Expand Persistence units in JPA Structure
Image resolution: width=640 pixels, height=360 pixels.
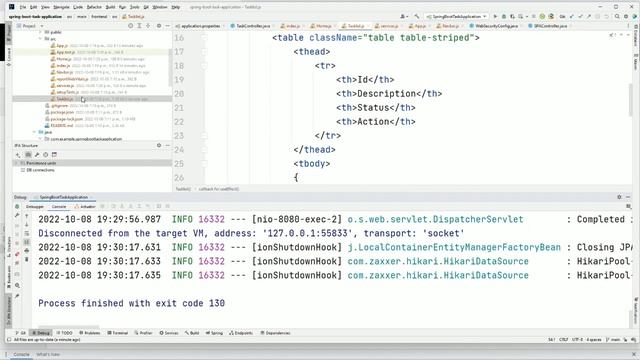[17, 163]
